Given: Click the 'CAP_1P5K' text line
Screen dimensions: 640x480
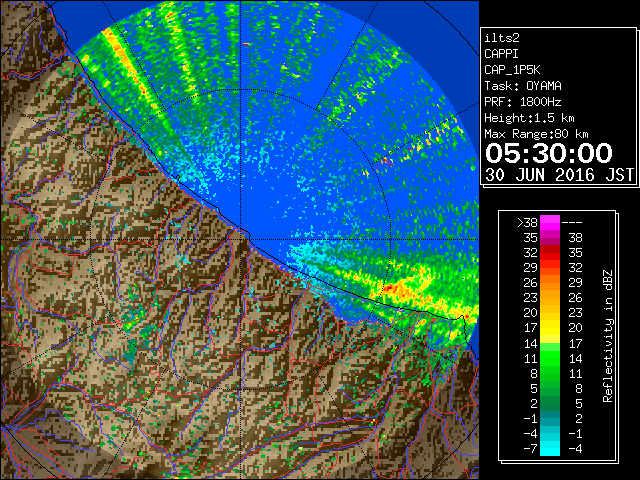Looking at the screenshot, I should click(512, 70).
